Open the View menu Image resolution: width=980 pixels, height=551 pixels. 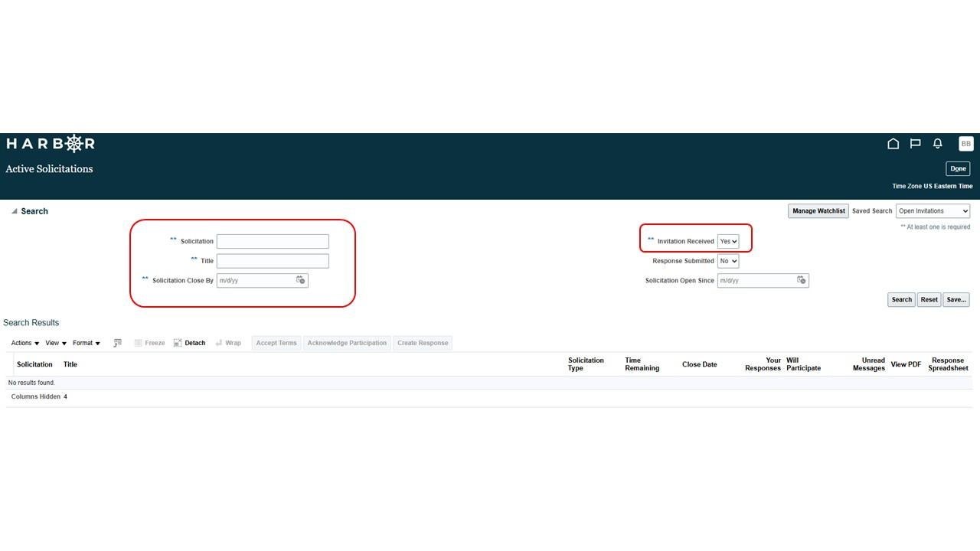point(56,343)
